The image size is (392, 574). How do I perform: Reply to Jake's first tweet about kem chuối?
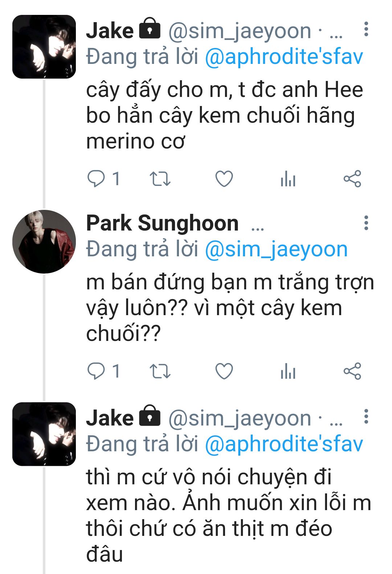click(96, 179)
